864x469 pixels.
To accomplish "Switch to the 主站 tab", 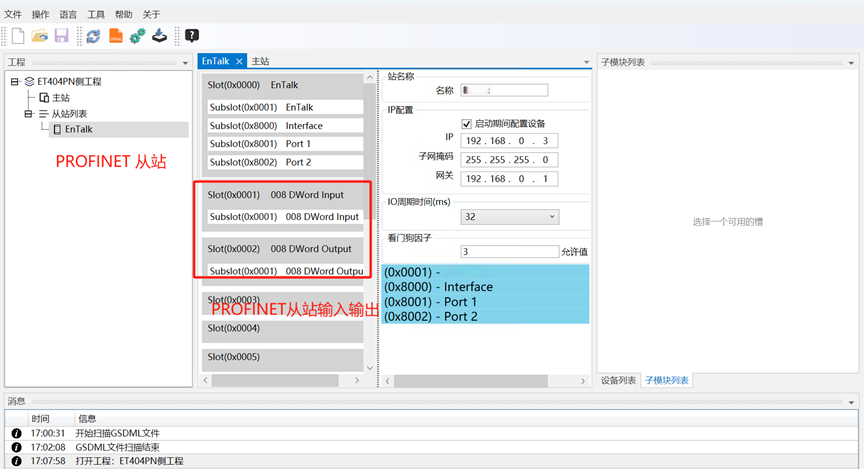I will point(260,61).
